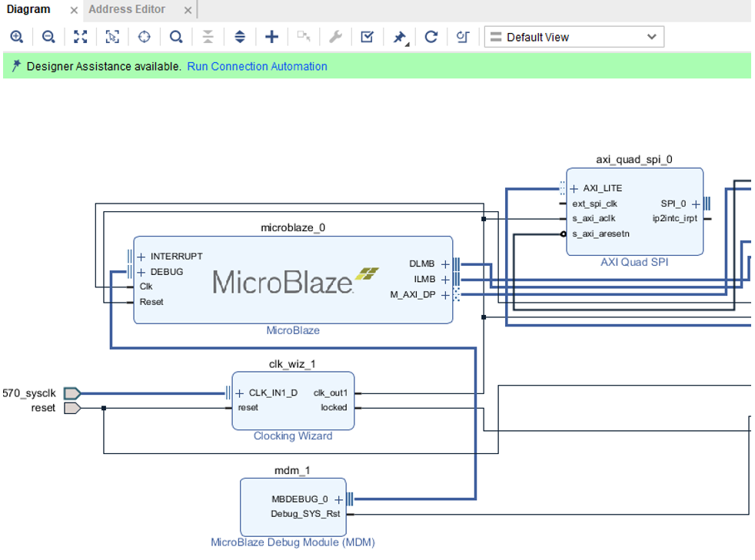Click the Zoom In magnifier icon

point(16,37)
